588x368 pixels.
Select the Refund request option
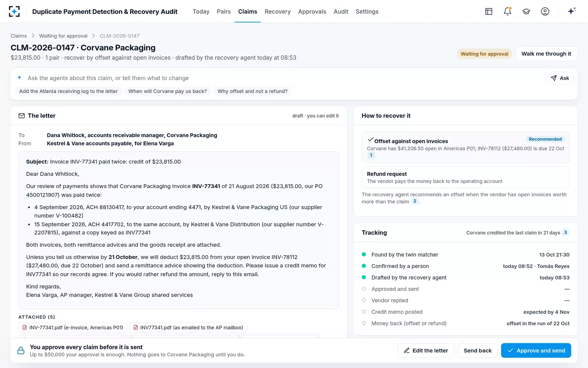pyautogui.click(x=465, y=177)
